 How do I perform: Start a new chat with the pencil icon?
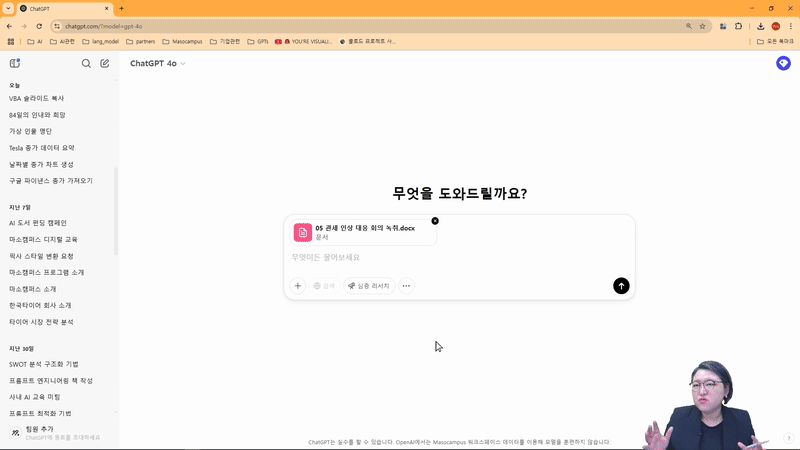pos(104,63)
